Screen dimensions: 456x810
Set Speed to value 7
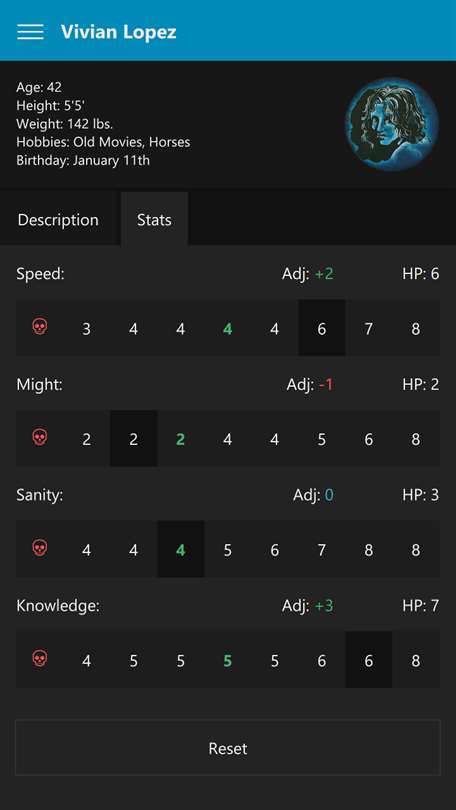click(369, 328)
